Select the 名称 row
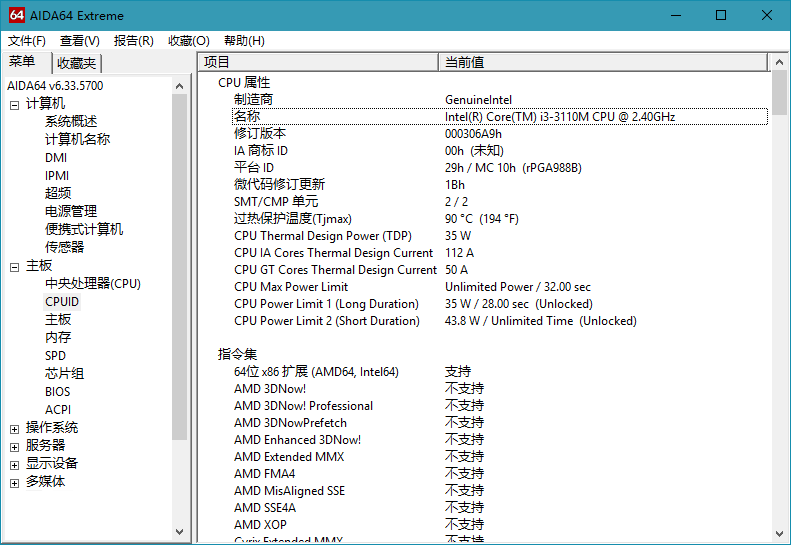The height and width of the screenshot is (545, 791). (499, 117)
